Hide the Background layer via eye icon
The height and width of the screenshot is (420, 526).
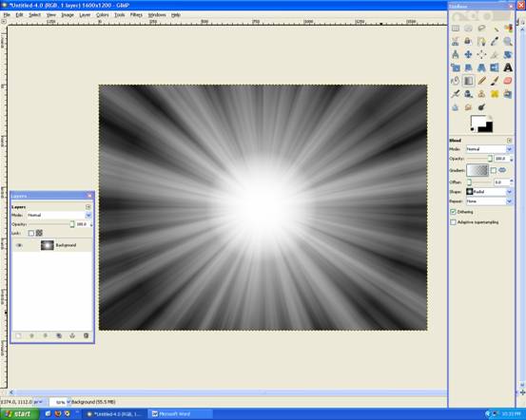(x=19, y=245)
